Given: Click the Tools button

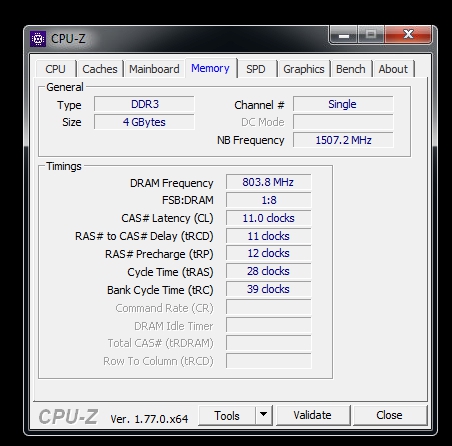Looking at the screenshot, I should coord(227,415).
